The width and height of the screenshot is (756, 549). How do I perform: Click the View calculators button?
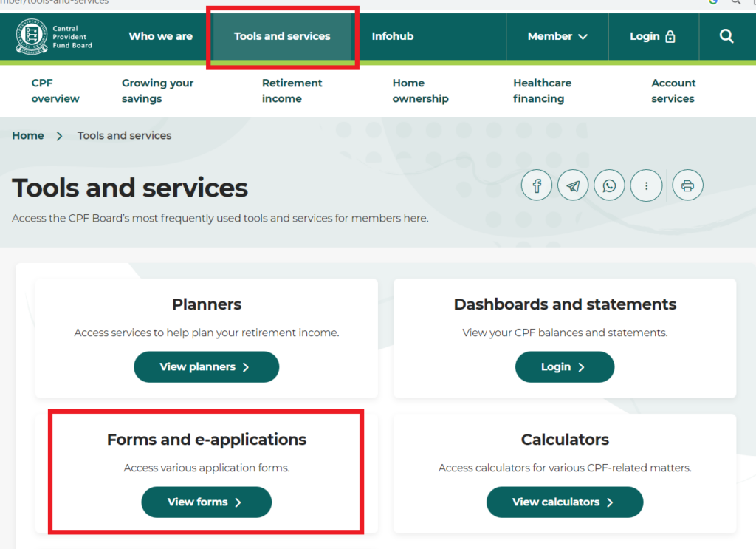coord(564,502)
